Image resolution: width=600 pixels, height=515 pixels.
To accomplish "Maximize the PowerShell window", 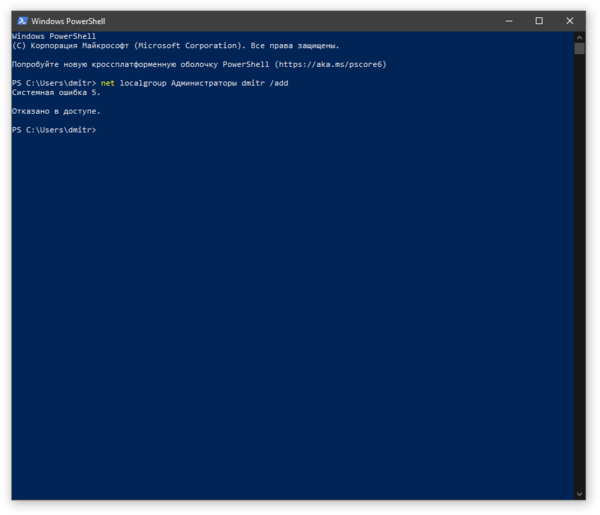I will coord(539,21).
